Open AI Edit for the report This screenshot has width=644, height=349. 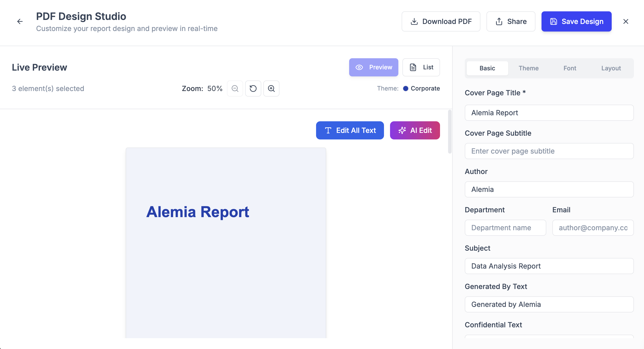414,130
